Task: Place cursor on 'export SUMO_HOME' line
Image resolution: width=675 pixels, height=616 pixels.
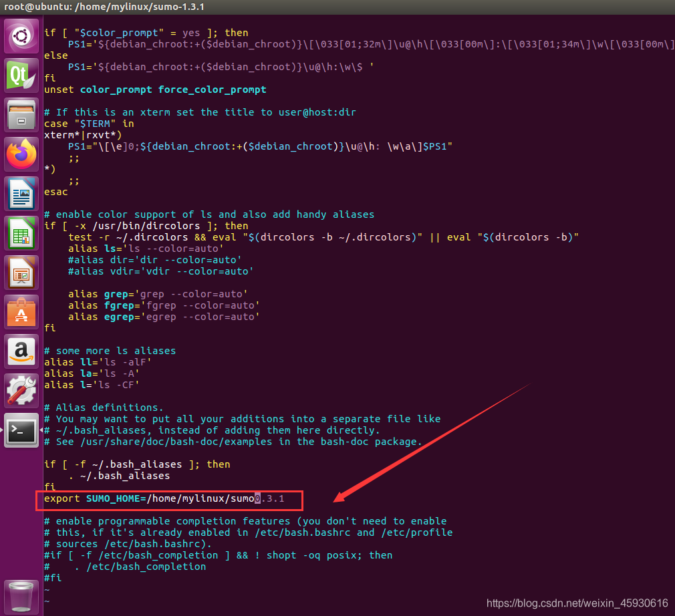Action: click(x=164, y=498)
